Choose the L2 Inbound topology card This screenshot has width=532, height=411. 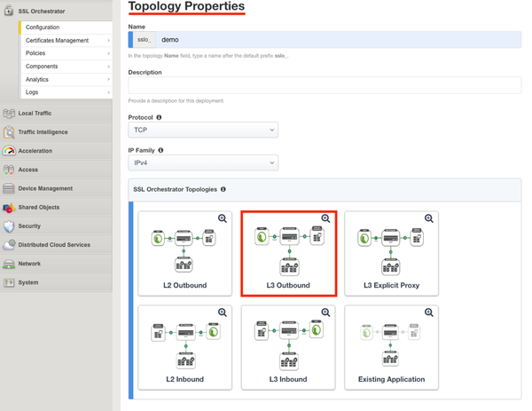click(x=184, y=347)
